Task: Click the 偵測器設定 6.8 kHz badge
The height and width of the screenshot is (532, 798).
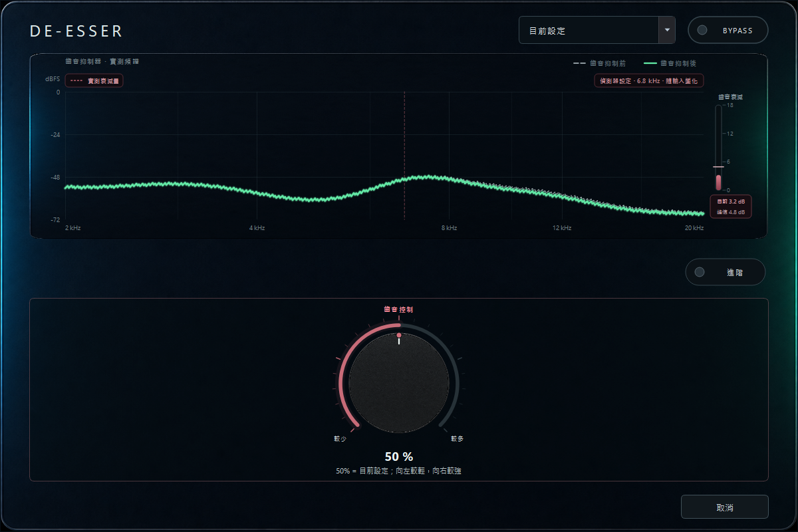Action: tap(649, 80)
